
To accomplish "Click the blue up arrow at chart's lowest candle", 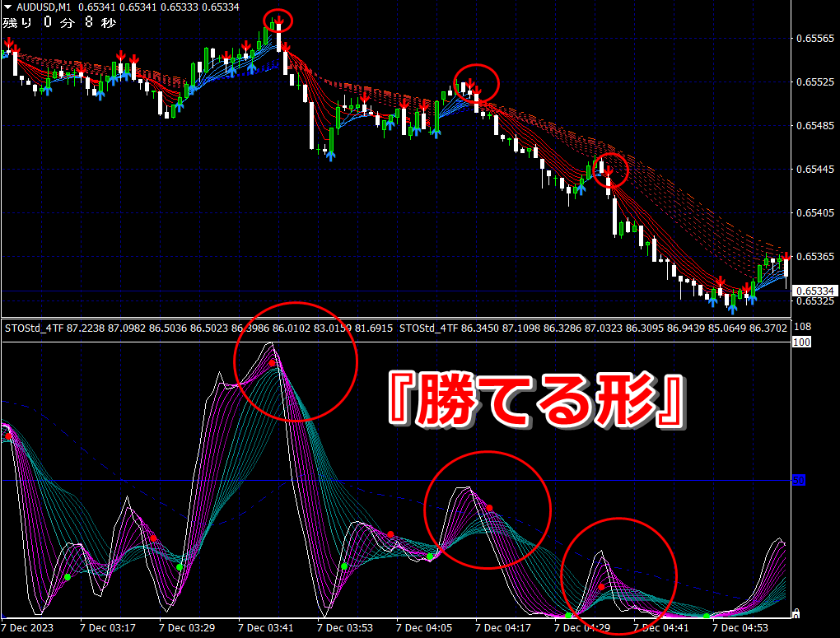I will pos(732,309).
